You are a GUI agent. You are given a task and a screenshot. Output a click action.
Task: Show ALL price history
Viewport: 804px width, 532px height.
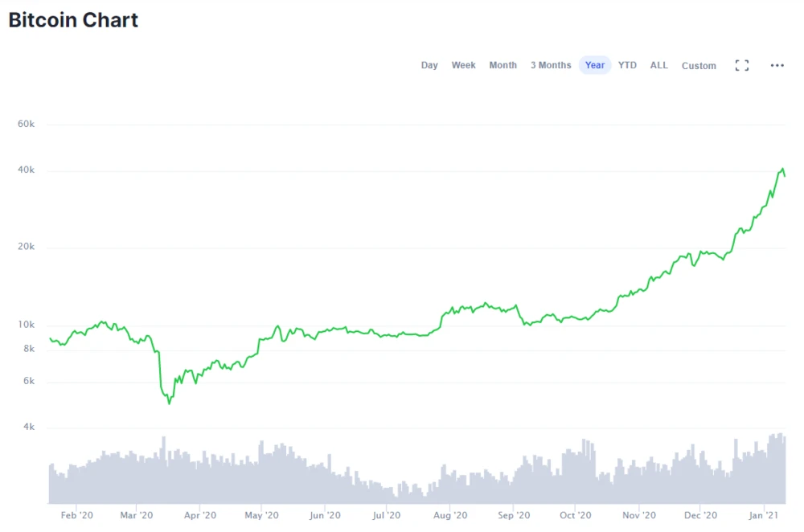point(658,66)
